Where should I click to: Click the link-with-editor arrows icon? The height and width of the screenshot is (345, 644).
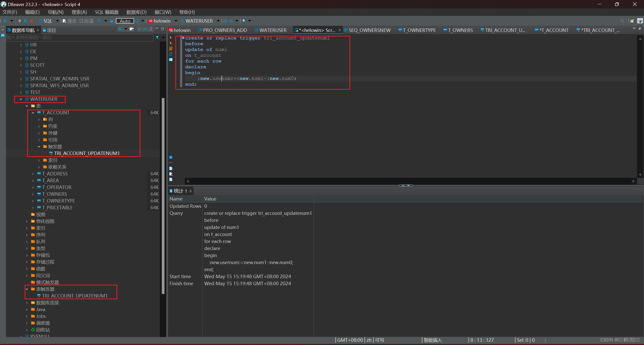[x=145, y=29]
